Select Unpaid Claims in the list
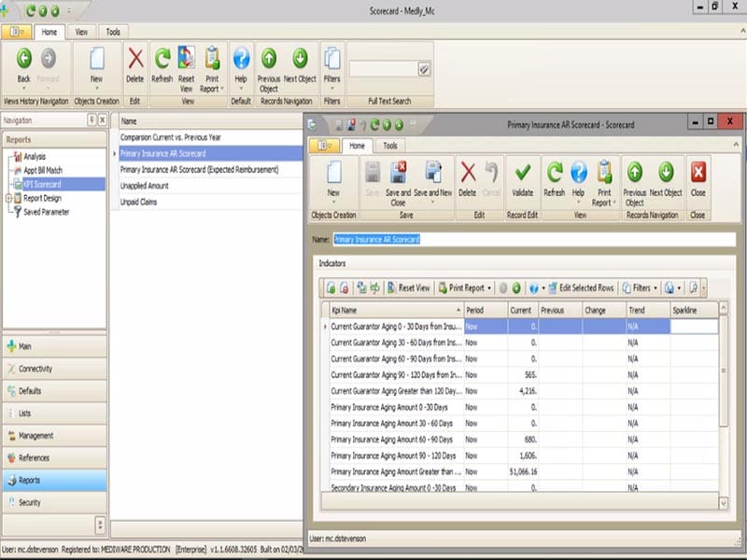This screenshot has width=747, height=560. coord(140,202)
